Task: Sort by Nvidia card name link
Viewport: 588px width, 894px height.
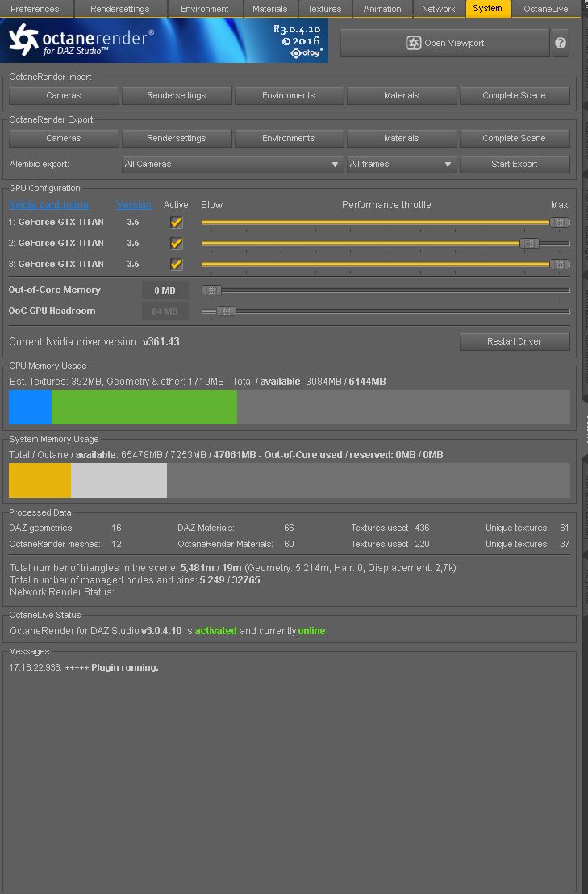Action: [x=48, y=205]
